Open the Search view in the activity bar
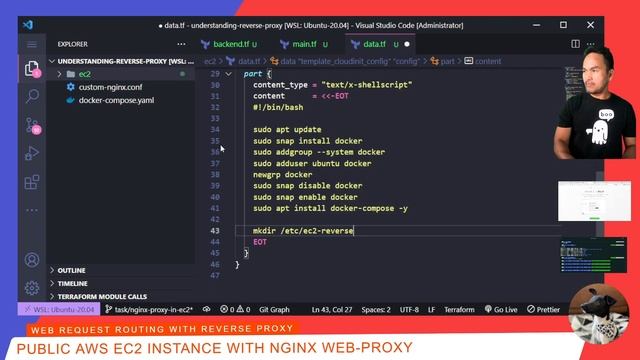The image size is (640, 360). [32, 96]
